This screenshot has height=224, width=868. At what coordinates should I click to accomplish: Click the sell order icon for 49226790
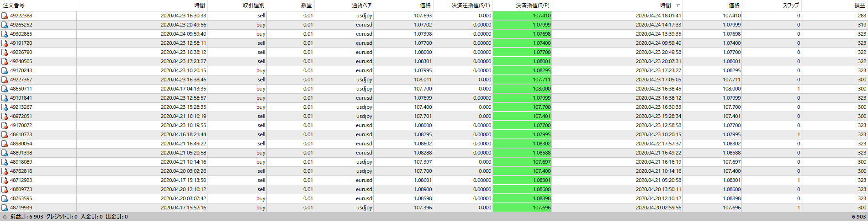(x=5, y=52)
